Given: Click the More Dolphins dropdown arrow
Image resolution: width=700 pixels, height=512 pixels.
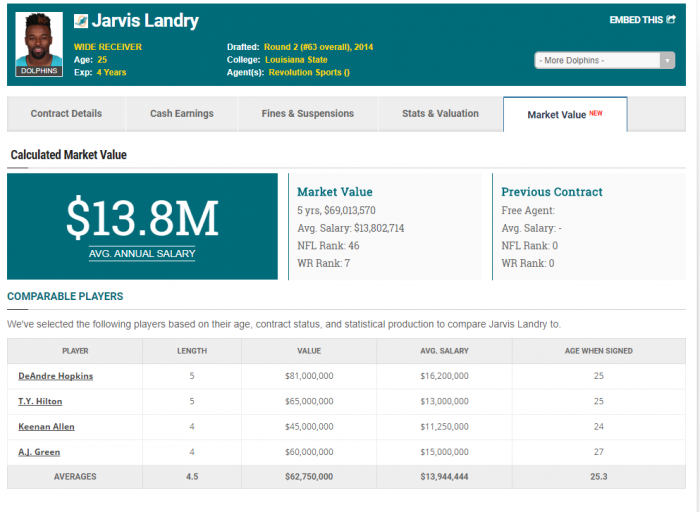Looking at the screenshot, I should [667, 60].
